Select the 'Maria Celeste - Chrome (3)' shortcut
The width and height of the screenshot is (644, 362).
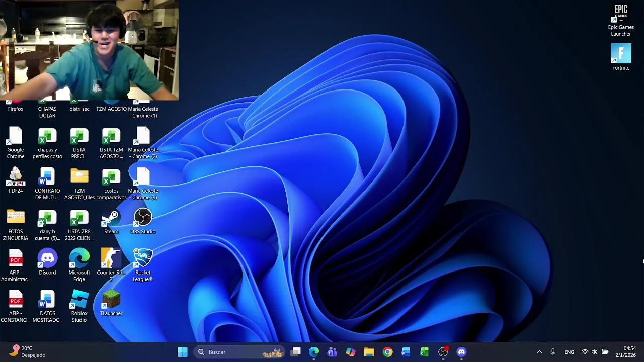(x=143, y=184)
